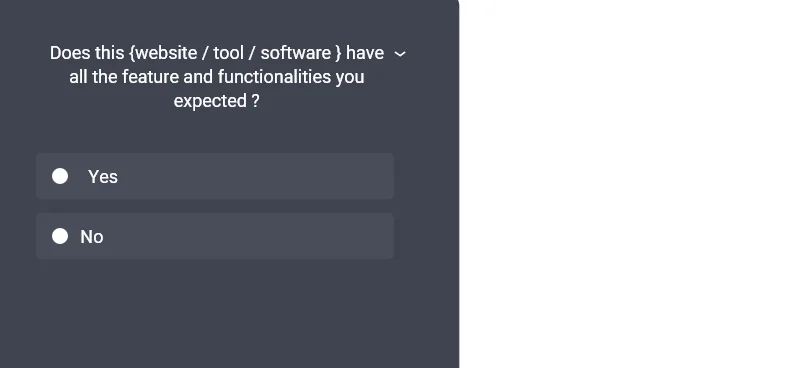
Task: Answer No to the features question
Action: click(x=60, y=236)
